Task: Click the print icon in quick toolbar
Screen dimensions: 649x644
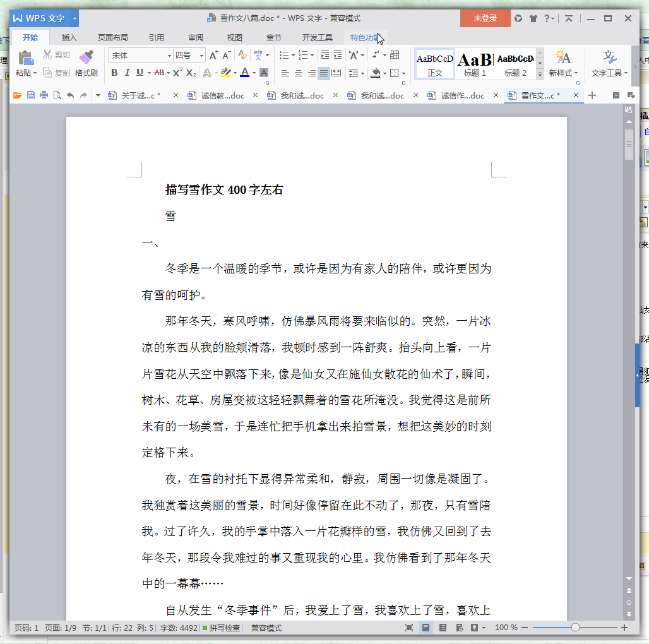Action: [x=44, y=95]
